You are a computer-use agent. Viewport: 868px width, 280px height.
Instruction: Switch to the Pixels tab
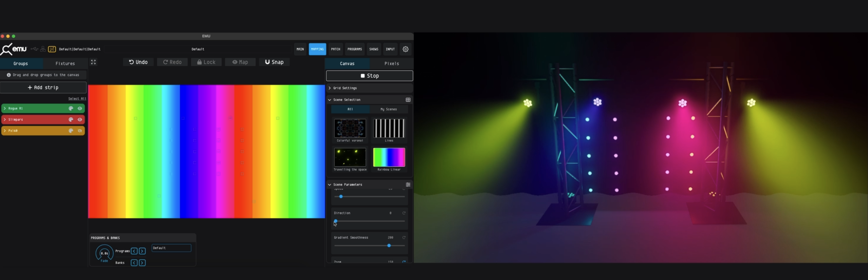pyautogui.click(x=392, y=63)
